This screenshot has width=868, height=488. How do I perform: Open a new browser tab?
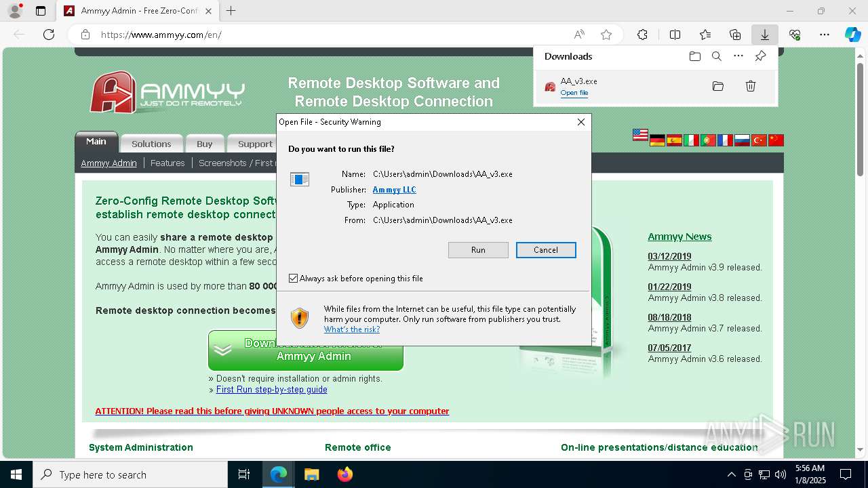[x=231, y=11]
